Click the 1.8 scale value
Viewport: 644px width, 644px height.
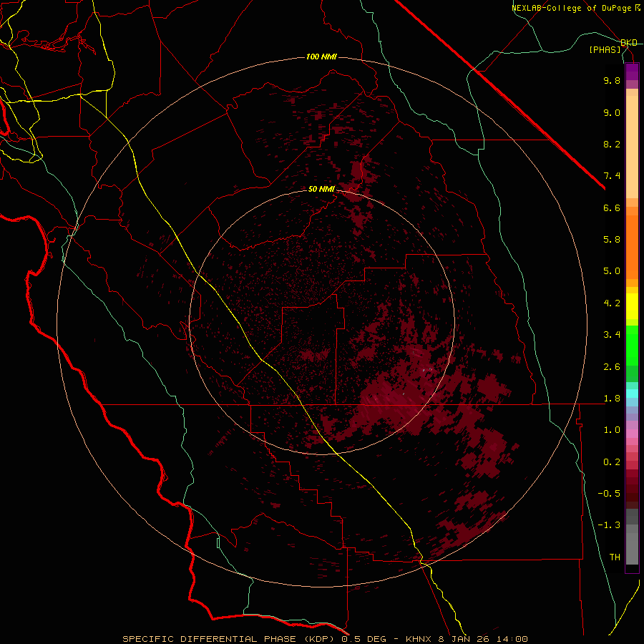612,399
